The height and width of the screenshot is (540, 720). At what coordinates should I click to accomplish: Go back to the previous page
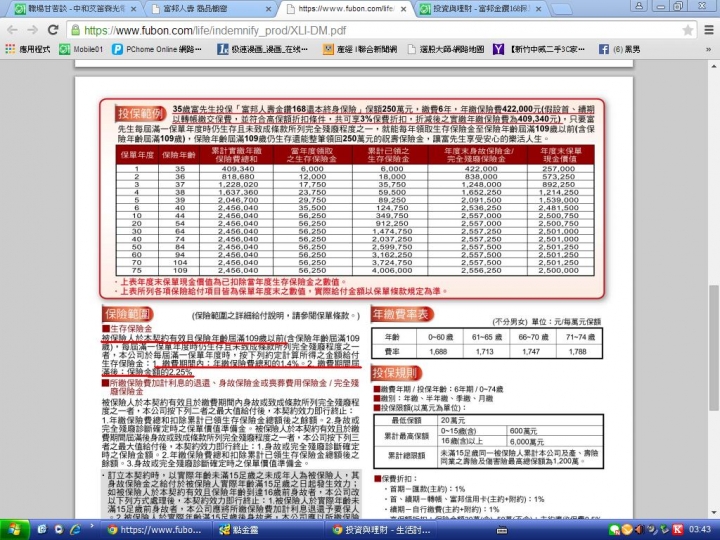point(12,30)
